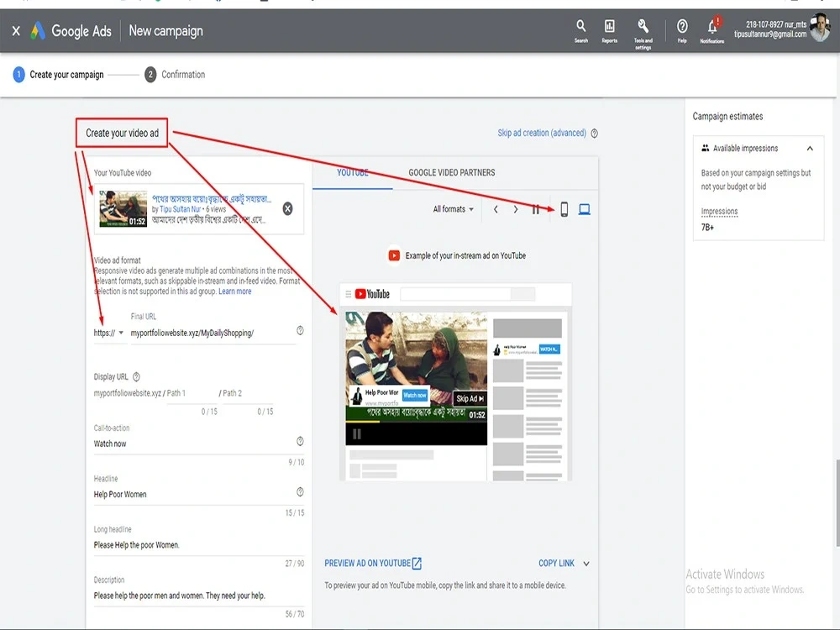Click the page vertical scrollbar
This screenshot has width=840, height=630.
click(837, 502)
